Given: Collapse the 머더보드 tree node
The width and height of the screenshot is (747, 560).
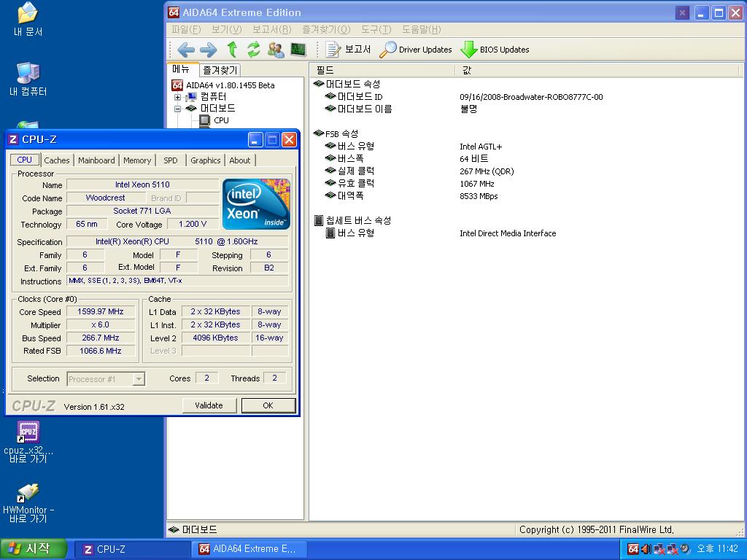Looking at the screenshot, I should (177, 109).
